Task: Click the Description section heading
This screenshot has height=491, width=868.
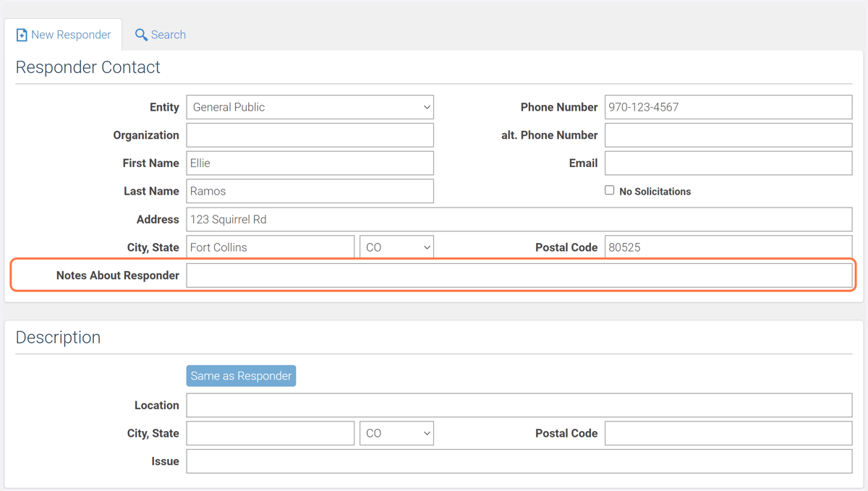Action: click(x=58, y=338)
